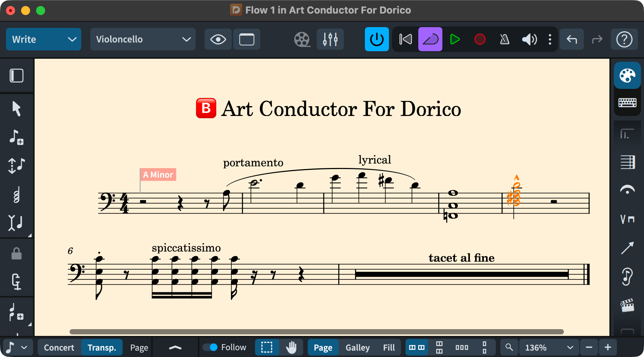The width and height of the screenshot is (644, 357).
Task: Click the red Record button
Action: (480, 39)
